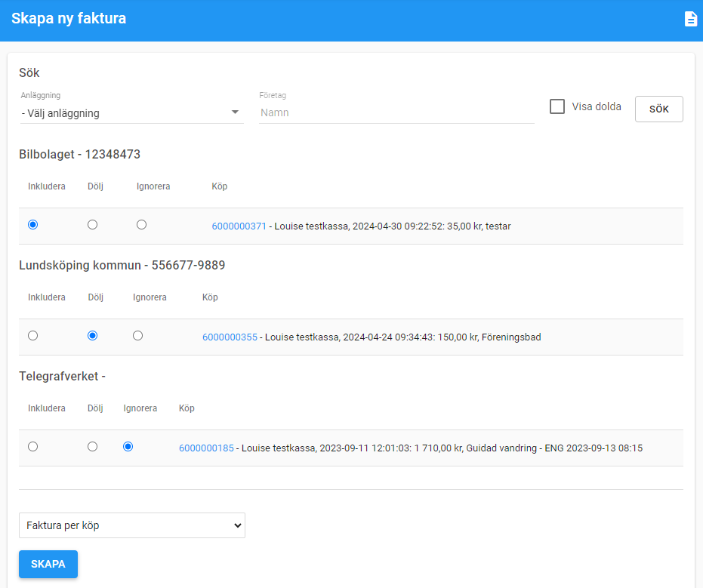The image size is (703, 588).
Task: Click the Anläggning dropdown arrow
Action: (x=235, y=112)
